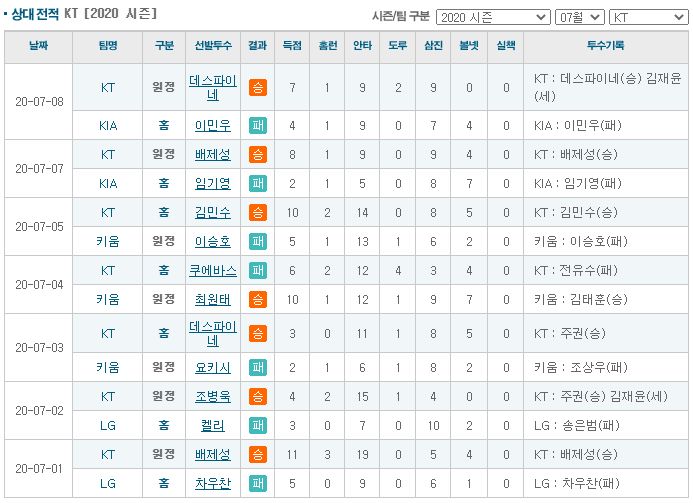Screen dimensions: 693x503
Task: Click win badge in 김민수 row
Action: click(x=258, y=213)
